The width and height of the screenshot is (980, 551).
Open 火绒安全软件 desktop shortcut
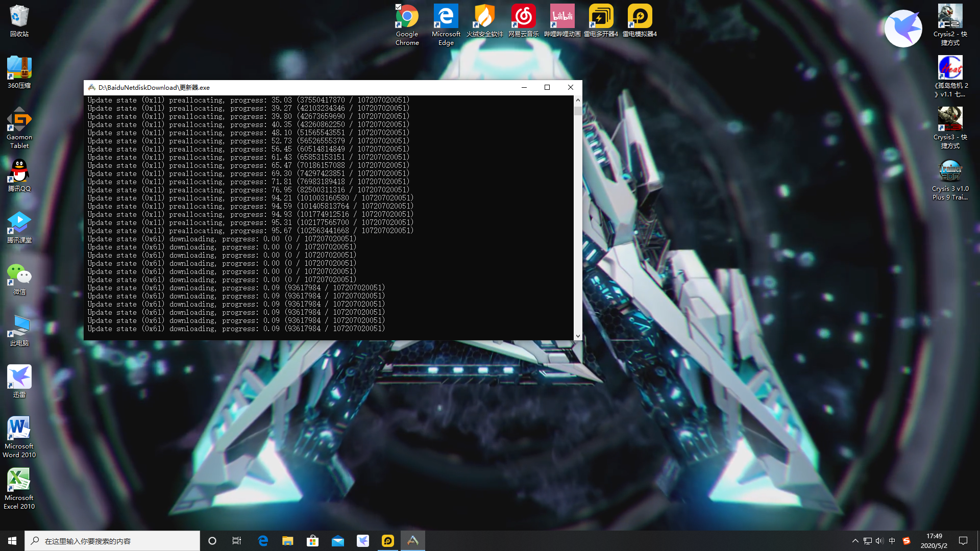[x=484, y=21]
